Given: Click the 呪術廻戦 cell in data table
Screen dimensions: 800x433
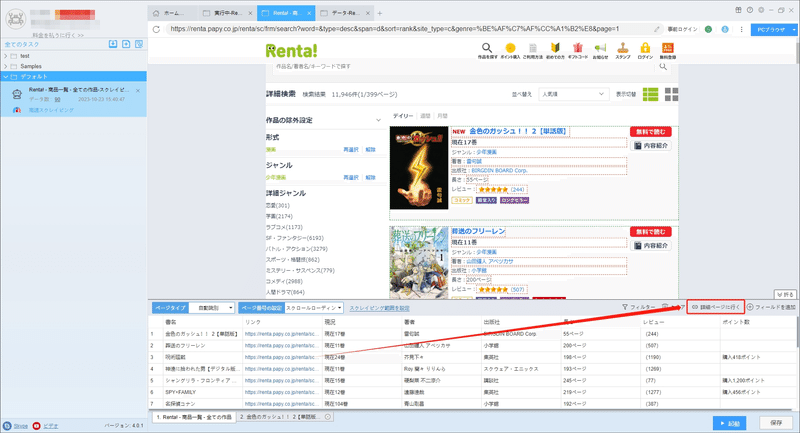Looking at the screenshot, I should pyautogui.click(x=202, y=358).
